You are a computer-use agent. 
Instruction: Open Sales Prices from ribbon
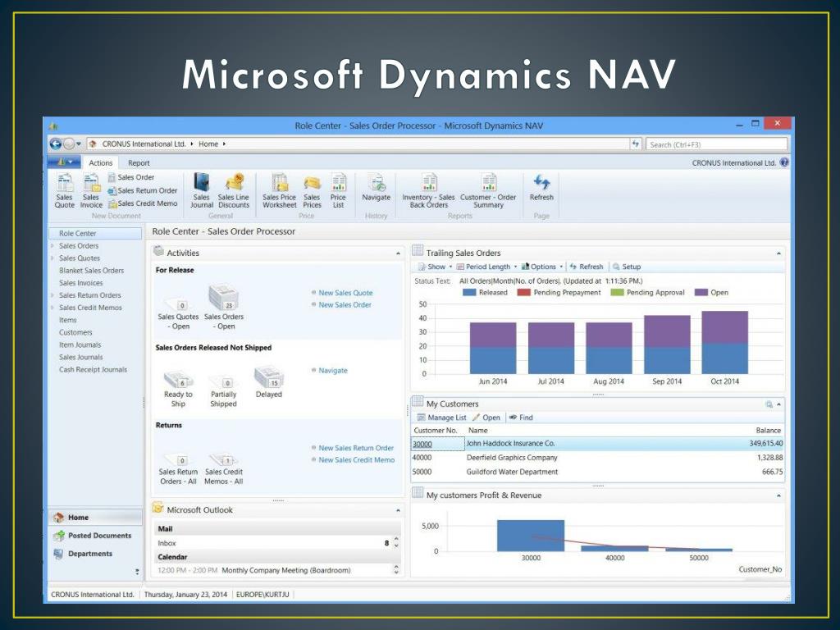pos(312,190)
